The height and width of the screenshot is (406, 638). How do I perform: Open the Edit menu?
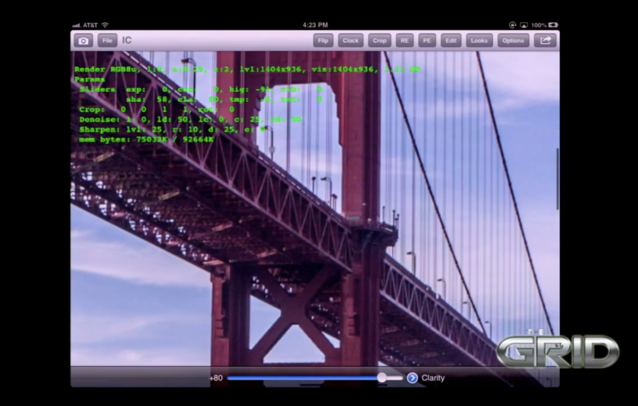(451, 40)
